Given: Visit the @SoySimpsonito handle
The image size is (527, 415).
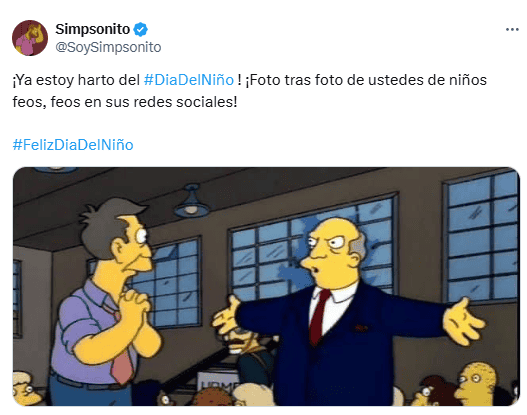Looking at the screenshot, I should tap(108, 47).
